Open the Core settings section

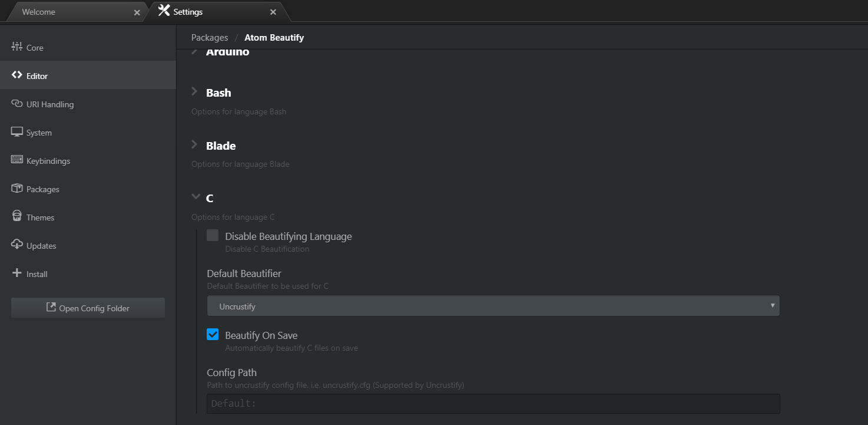click(x=35, y=47)
